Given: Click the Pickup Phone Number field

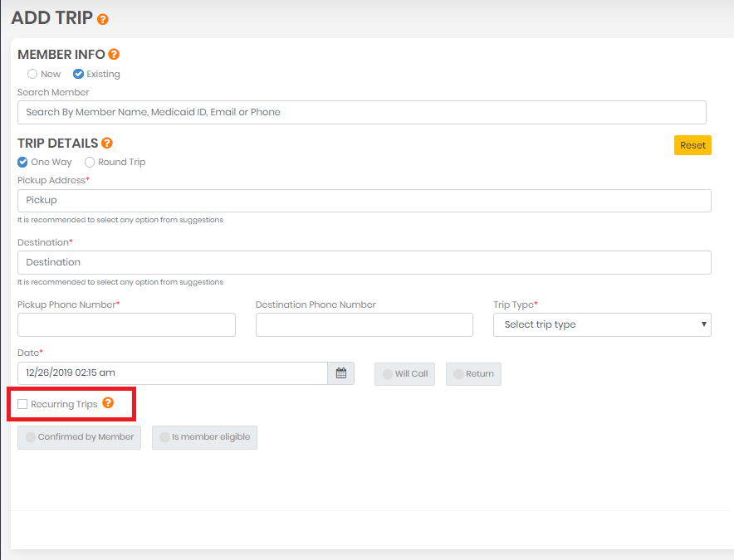Looking at the screenshot, I should pyautogui.click(x=126, y=324).
